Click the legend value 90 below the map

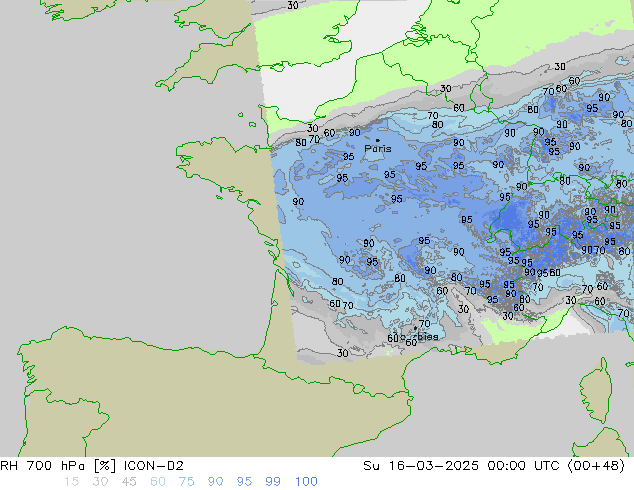(x=215, y=482)
